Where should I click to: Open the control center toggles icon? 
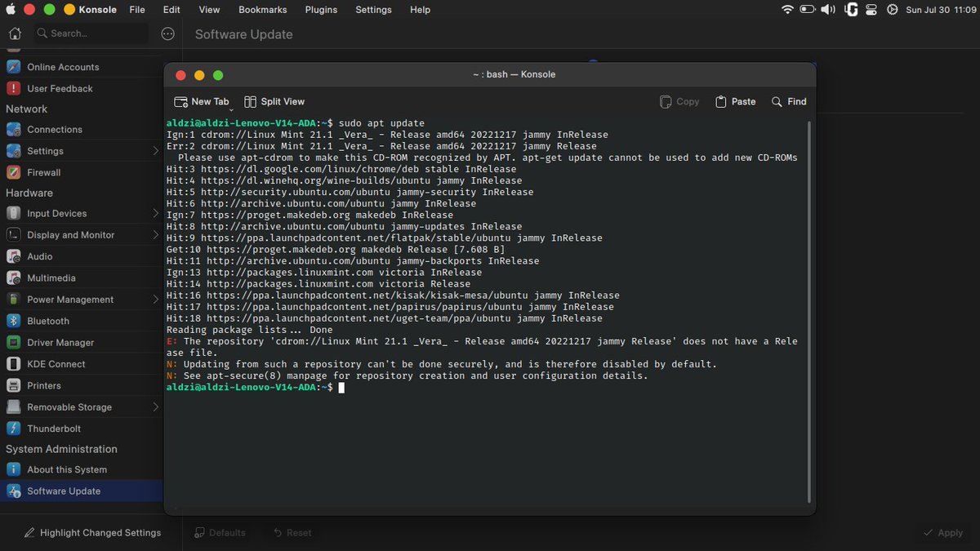(x=871, y=10)
